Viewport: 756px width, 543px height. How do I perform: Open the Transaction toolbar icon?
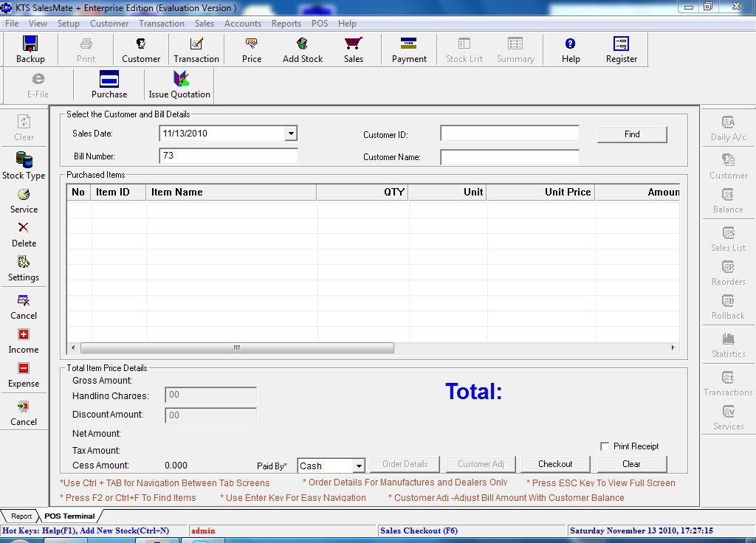196,49
